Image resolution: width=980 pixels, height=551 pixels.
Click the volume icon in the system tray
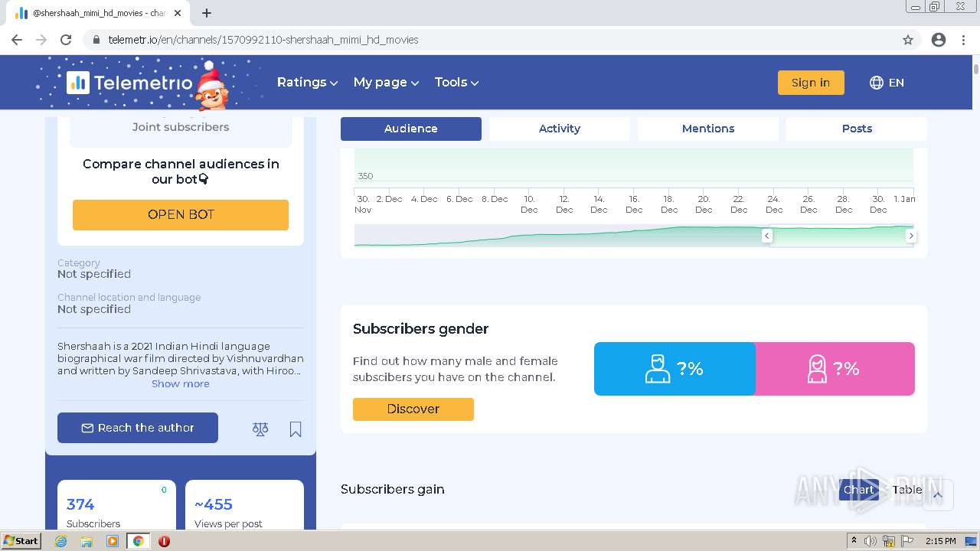871,541
